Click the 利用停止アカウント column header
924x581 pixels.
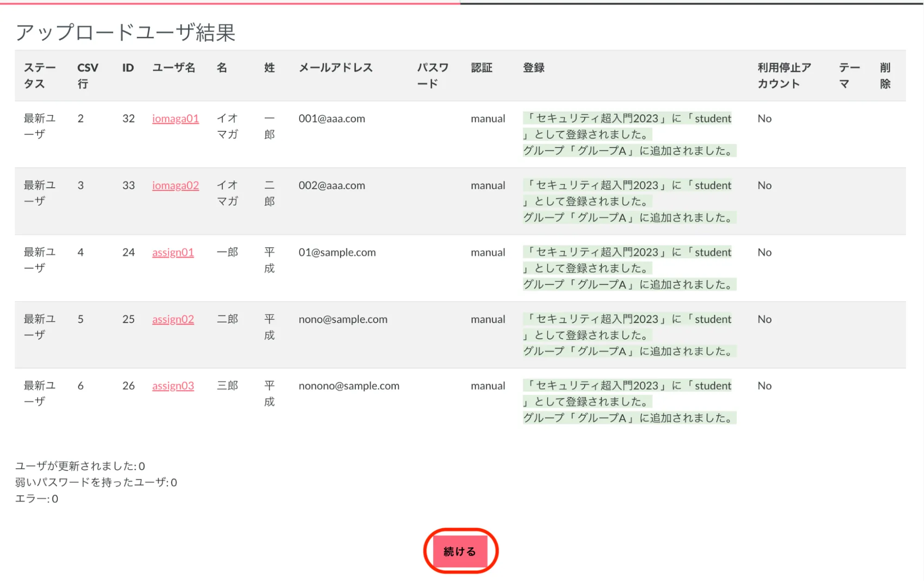click(x=784, y=76)
